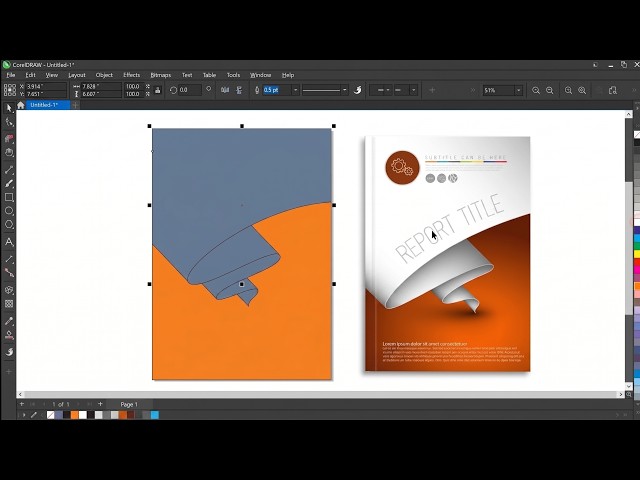This screenshot has width=640, height=480.
Task: Open the Layout menu
Action: pyautogui.click(x=77, y=75)
